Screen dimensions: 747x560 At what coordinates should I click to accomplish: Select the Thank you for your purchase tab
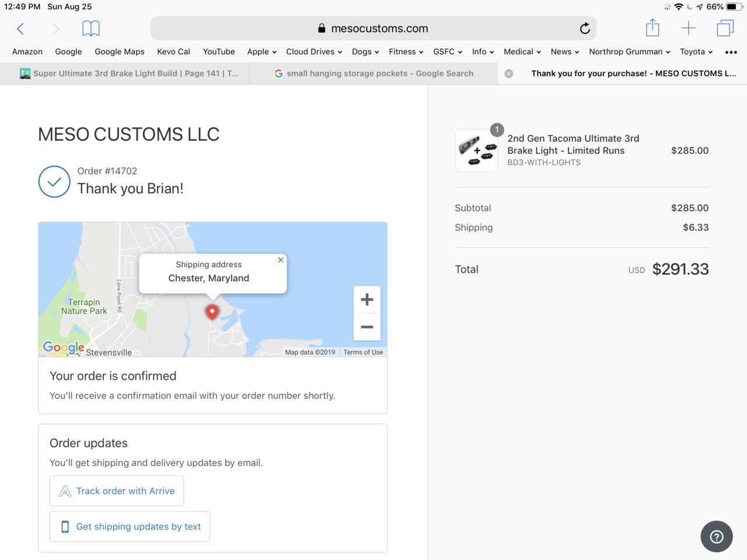tap(623, 73)
